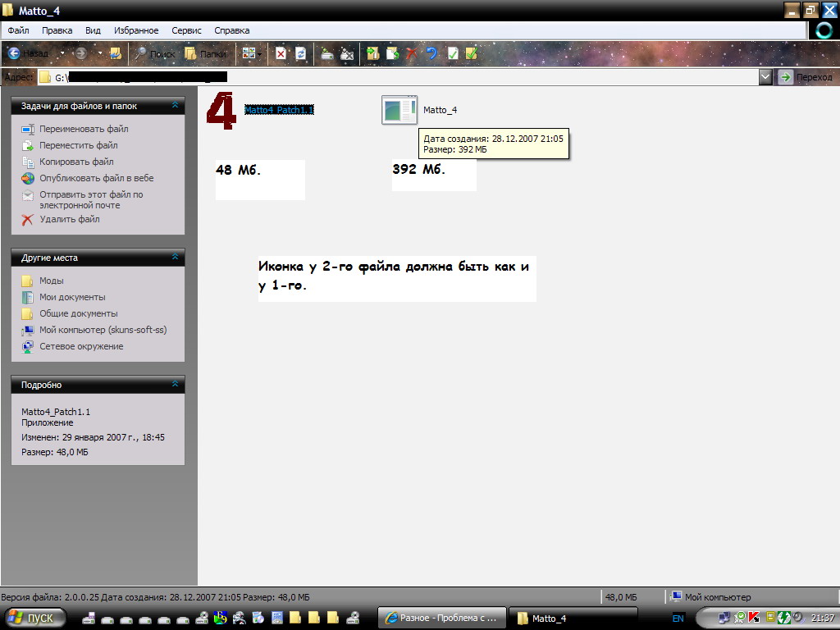Select the Matto_4 file icon
The height and width of the screenshot is (630, 840).
click(x=399, y=110)
